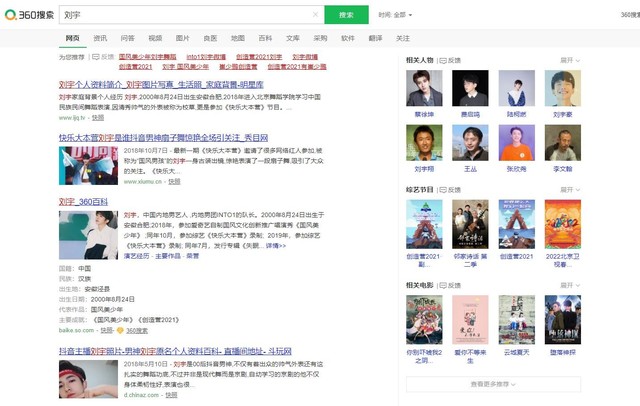Open the 时间: 全部 filter dropdown

(x=394, y=15)
